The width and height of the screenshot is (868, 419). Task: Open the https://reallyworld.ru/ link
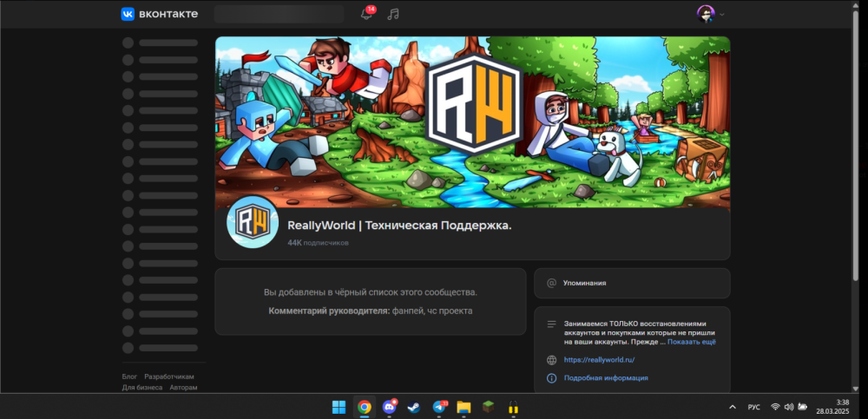point(599,360)
